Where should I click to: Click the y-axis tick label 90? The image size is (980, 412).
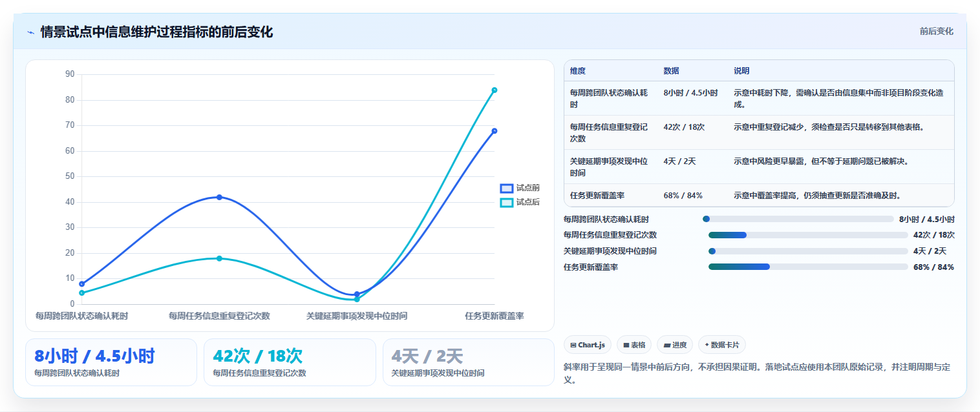point(70,74)
